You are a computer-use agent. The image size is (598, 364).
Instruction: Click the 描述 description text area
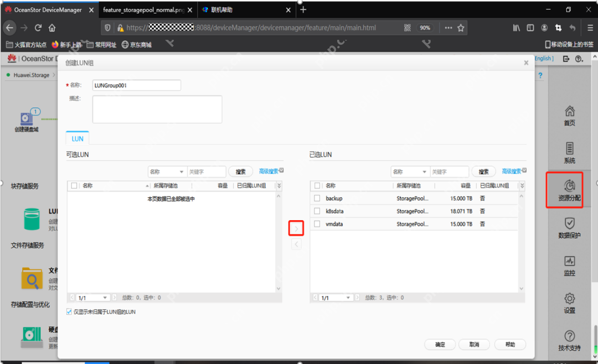(157, 109)
